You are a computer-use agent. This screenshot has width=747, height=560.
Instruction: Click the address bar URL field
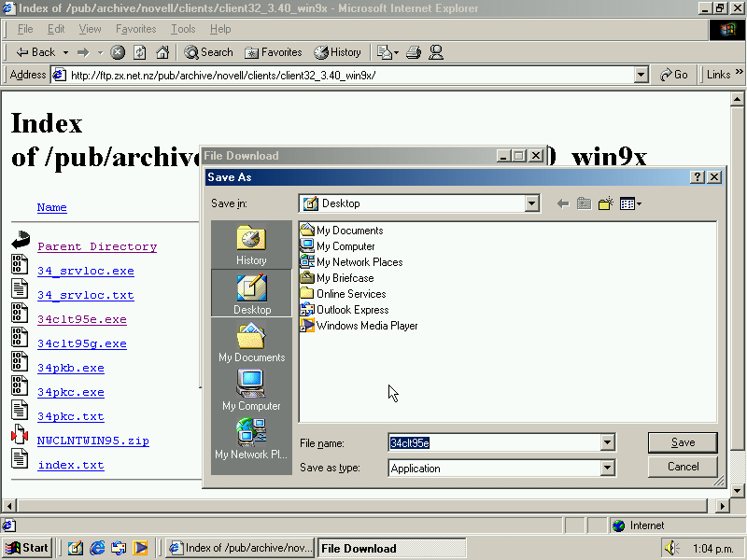[x=343, y=76]
